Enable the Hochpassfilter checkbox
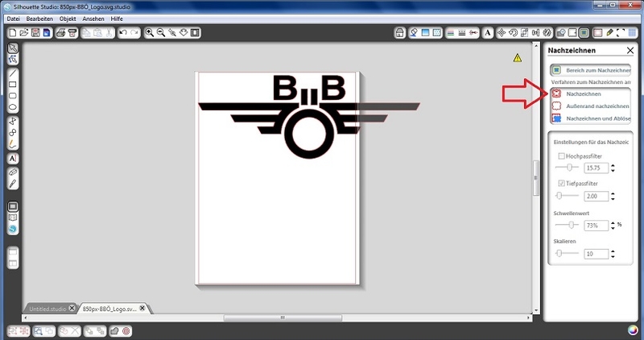The height and width of the screenshot is (340, 644). [561, 155]
